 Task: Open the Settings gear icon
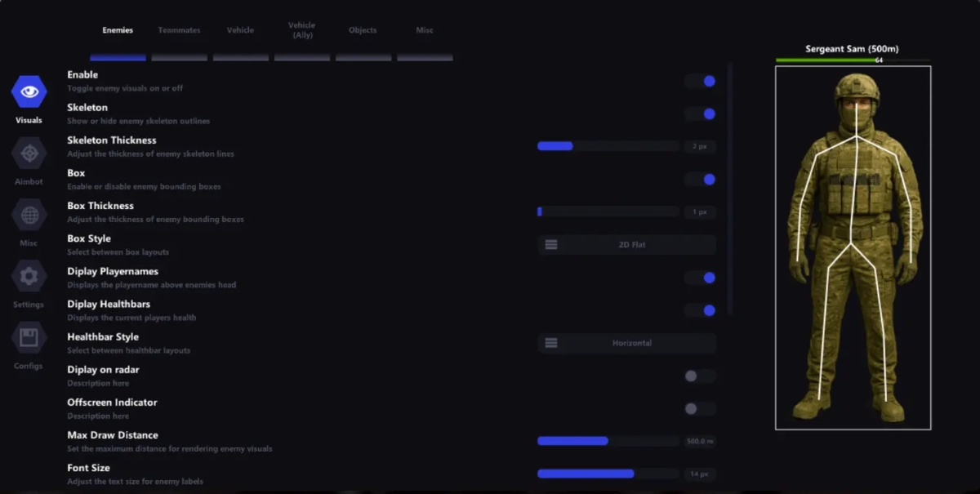pyautogui.click(x=29, y=277)
